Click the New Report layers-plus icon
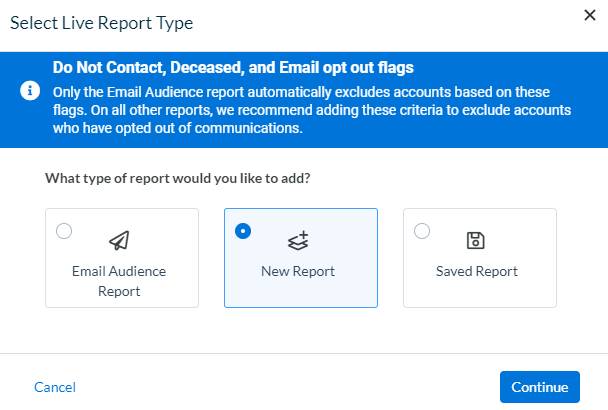Image resolution: width=608 pixels, height=410 pixels. click(x=298, y=240)
